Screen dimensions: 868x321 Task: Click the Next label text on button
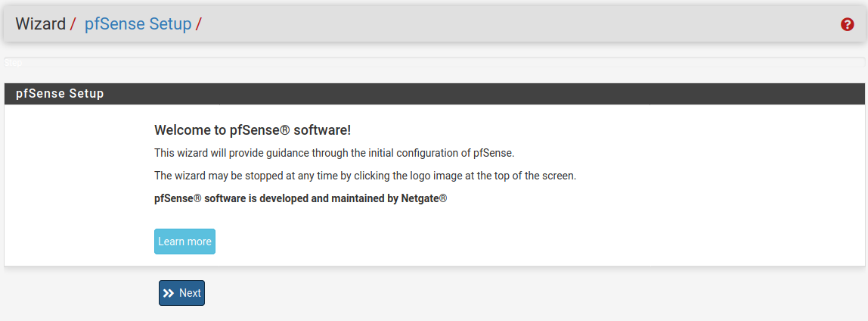190,293
